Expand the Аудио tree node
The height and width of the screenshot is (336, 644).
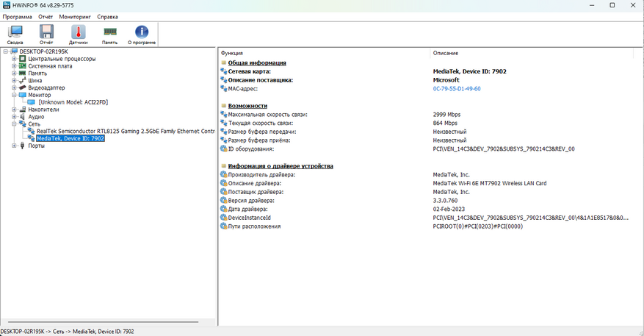click(14, 117)
